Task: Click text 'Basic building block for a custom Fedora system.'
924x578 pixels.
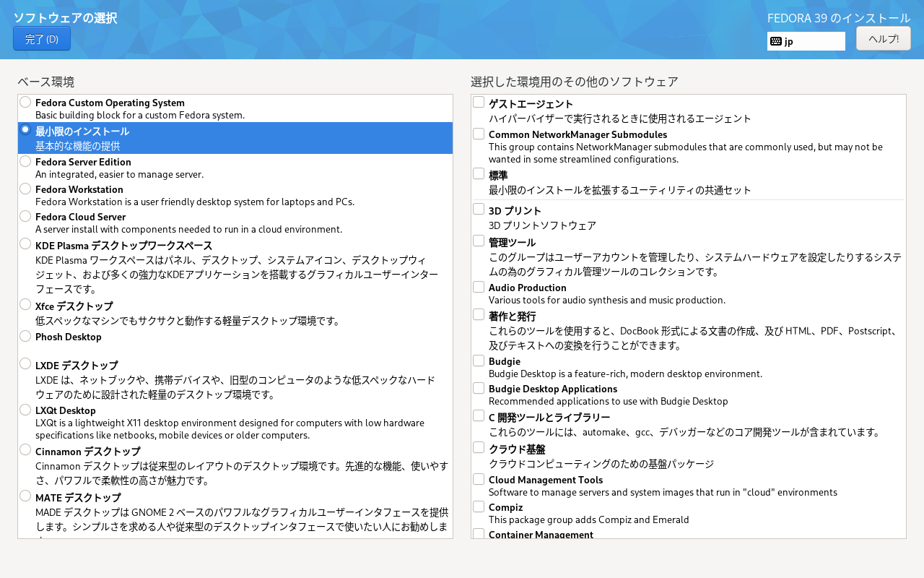Action: 140,115
